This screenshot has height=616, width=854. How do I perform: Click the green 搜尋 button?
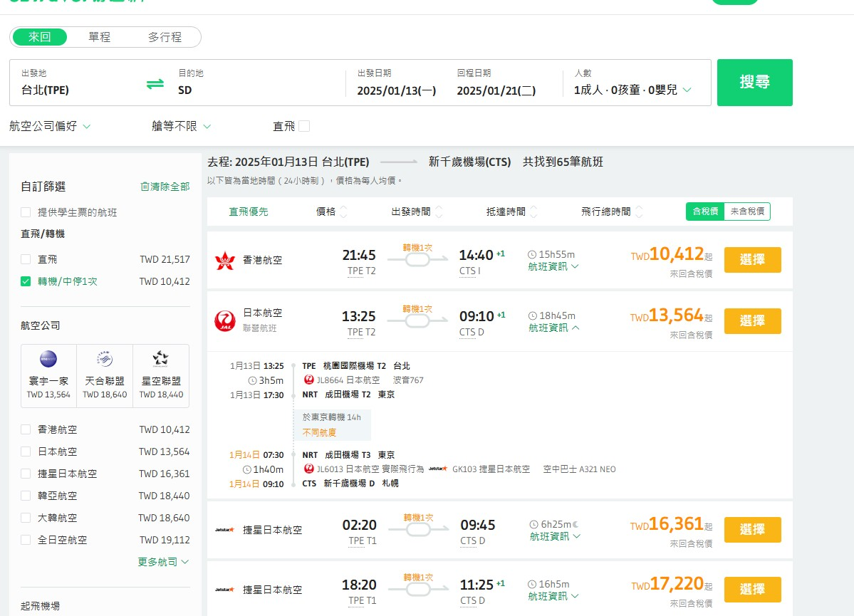point(754,82)
